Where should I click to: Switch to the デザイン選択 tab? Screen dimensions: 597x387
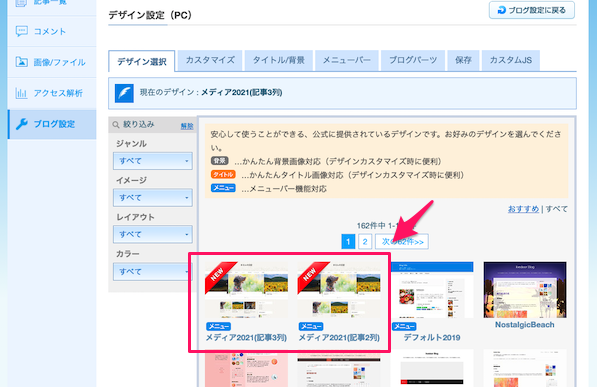[x=142, y=61]
